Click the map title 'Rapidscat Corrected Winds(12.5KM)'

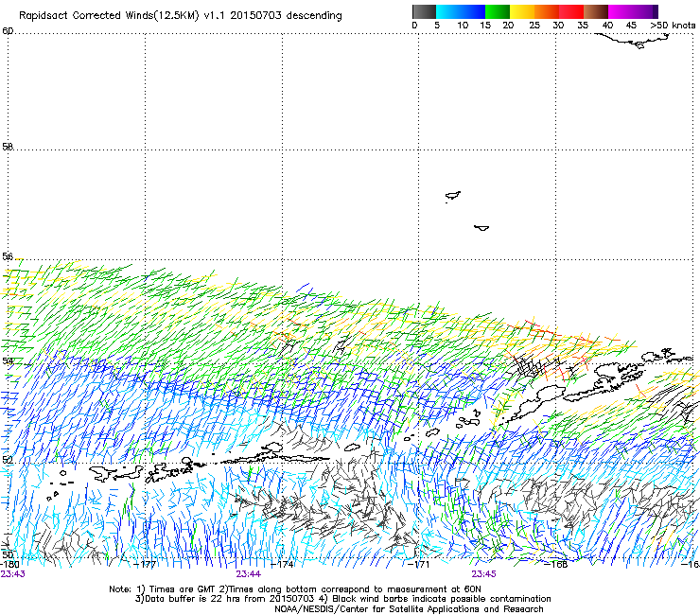[x=109, y=15]
